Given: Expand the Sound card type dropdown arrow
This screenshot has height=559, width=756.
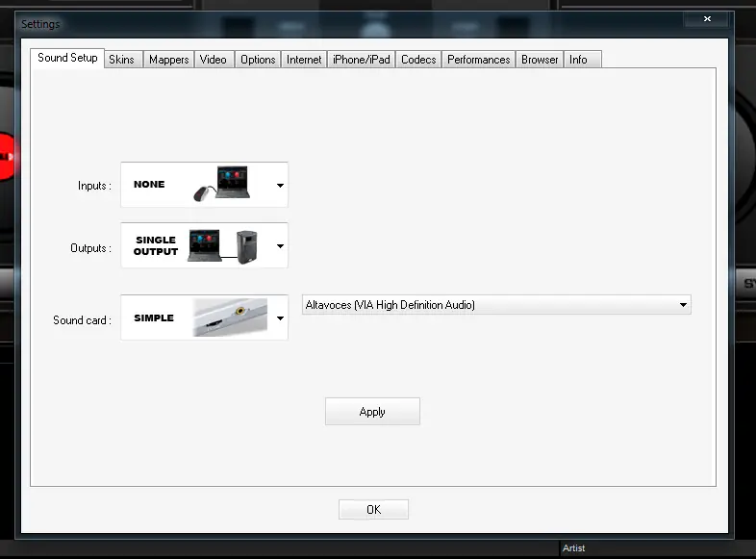Looking at the screenshot, I should (280, 318).
